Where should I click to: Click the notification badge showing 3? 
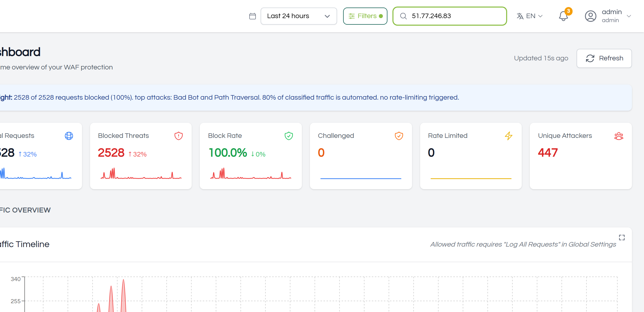[568, 11]
